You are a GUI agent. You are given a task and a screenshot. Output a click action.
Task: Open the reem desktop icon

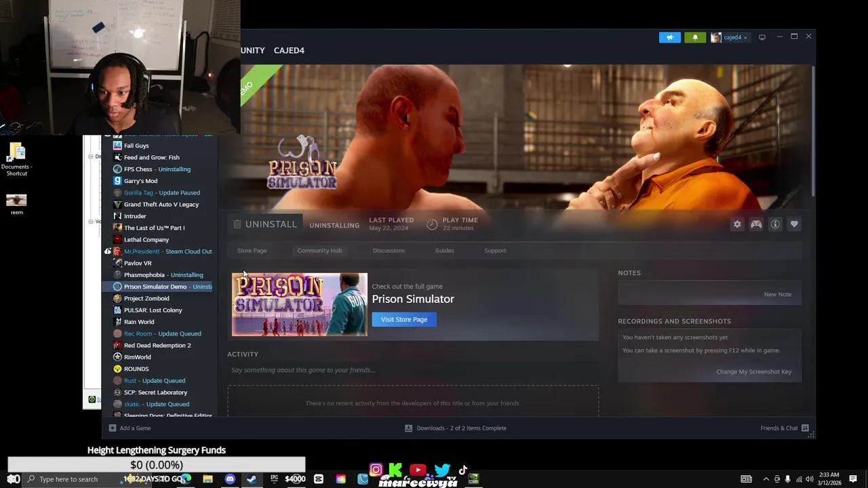coord(16,204)
